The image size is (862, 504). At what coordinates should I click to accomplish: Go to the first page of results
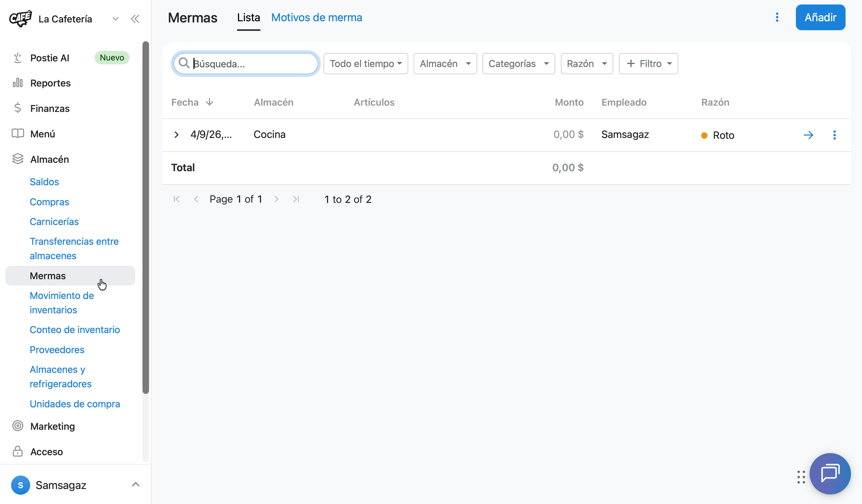pos(177,199)
